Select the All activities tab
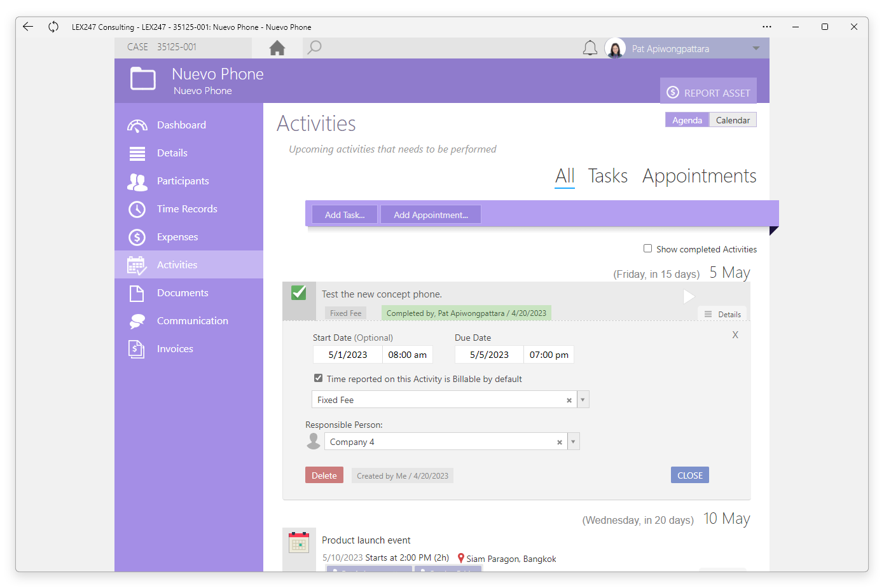Viewport: 884px width, 588px height. pyautogui.click(x=565, y=176)
